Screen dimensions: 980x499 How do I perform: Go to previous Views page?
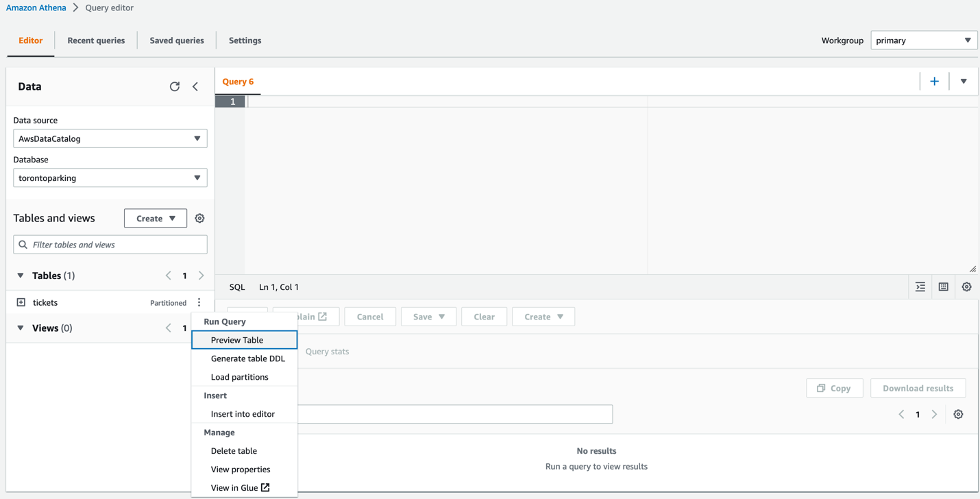(169, 328)
